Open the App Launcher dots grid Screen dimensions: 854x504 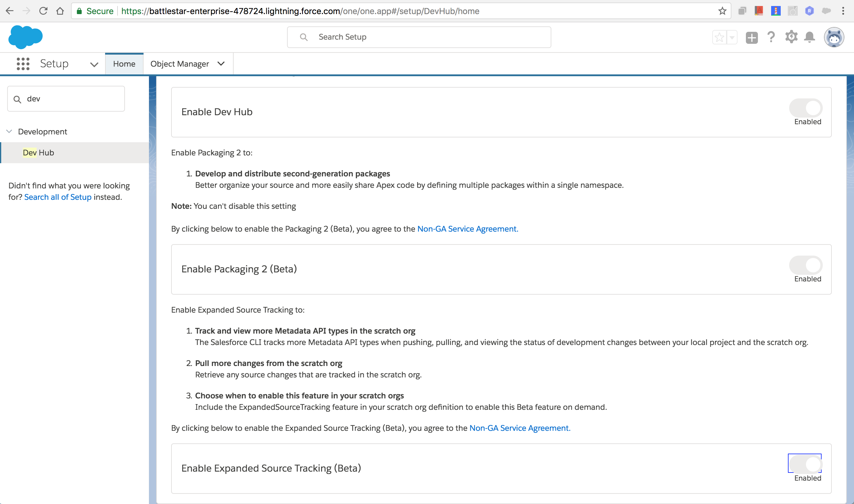click(x=23, y=64)
